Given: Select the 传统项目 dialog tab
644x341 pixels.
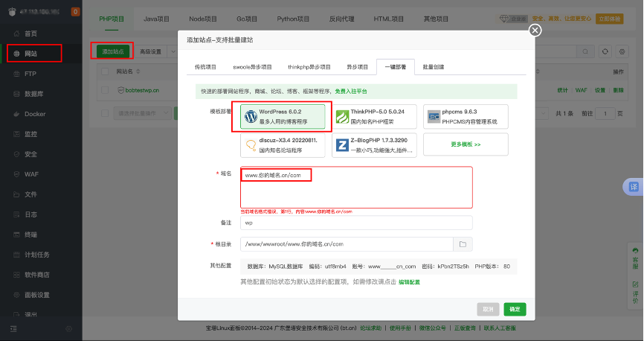Looking at the screenshot, I should [205, 67].
